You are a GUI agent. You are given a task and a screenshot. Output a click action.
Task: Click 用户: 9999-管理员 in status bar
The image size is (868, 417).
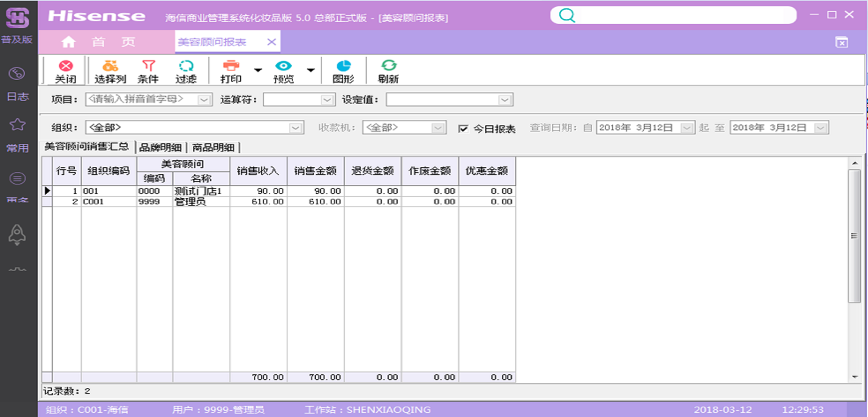click(x=218, y=410)
